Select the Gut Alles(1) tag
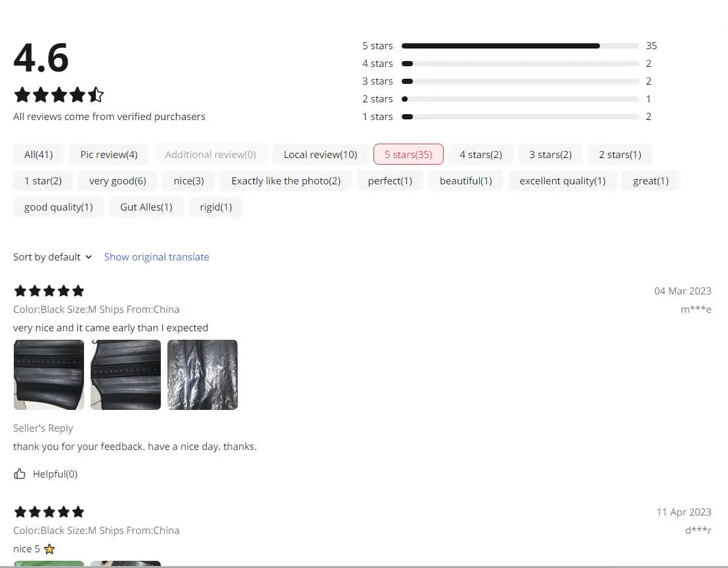728x568 pixels. pyautogui.click(x=146, y=207)
